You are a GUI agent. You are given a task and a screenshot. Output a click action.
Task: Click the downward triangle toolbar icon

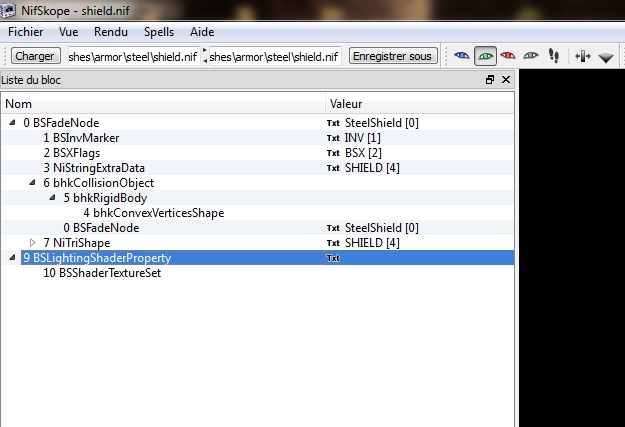[606, 58]
